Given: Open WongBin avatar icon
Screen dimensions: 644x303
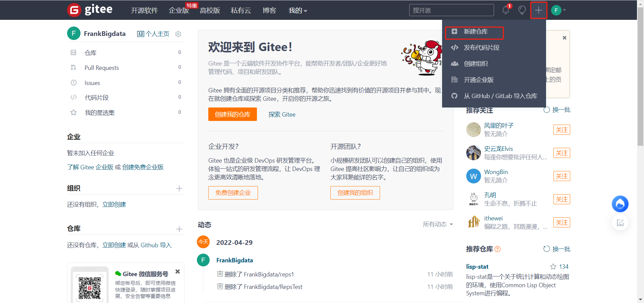Looking at the screenshot, I should click(x=474, y=176).
